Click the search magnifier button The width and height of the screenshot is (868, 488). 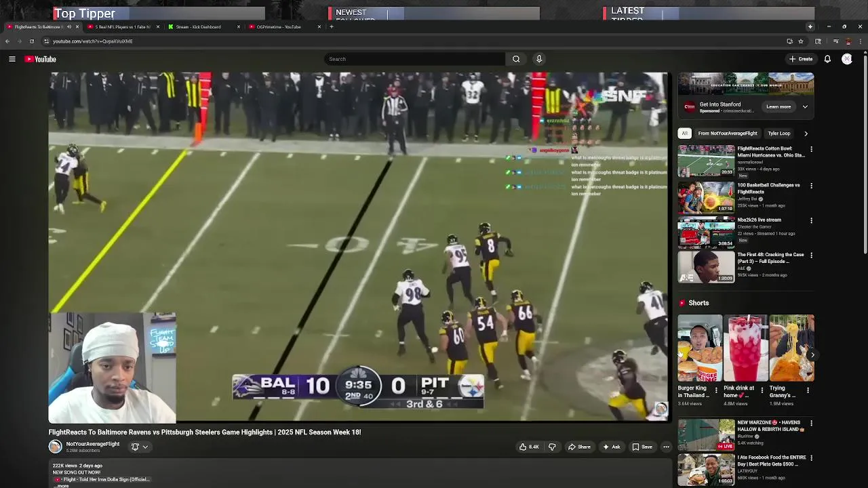pos(516,59)
